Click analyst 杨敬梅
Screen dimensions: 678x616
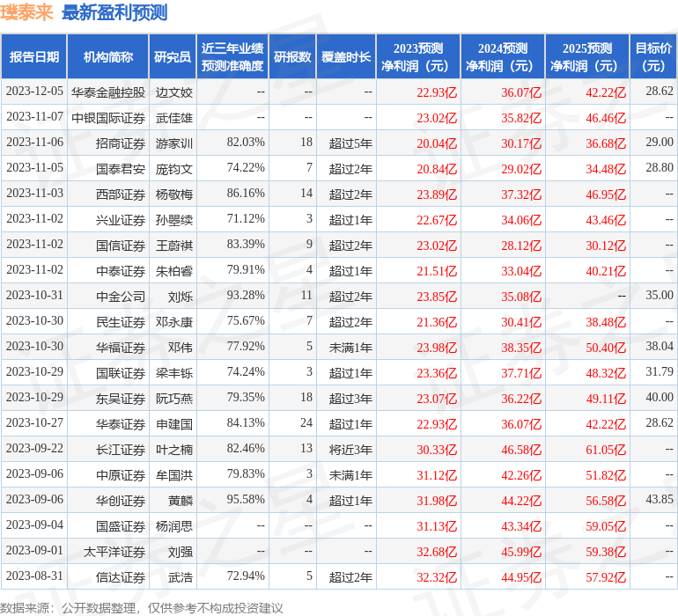[174, 194]
